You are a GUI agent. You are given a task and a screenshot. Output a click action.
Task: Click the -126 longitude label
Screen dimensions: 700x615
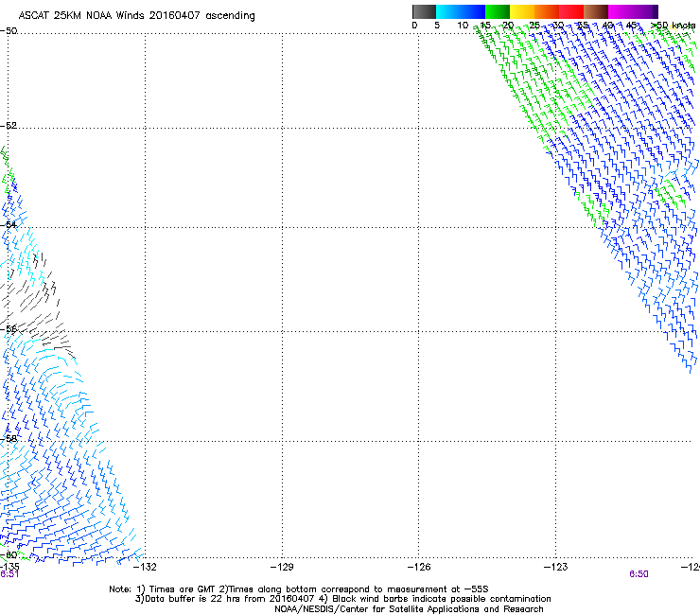point(419,567)
